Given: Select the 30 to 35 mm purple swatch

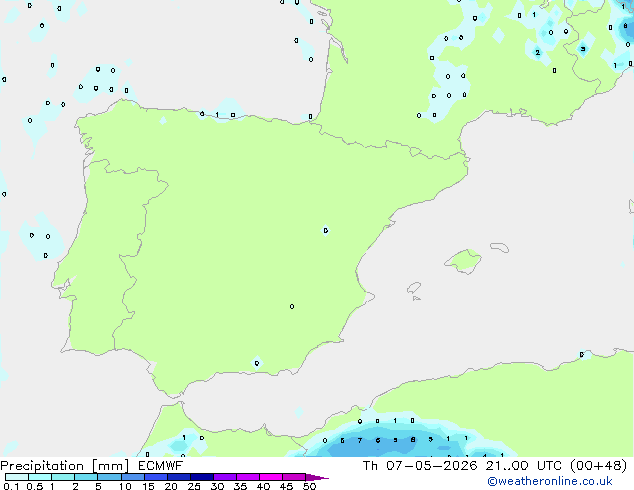Looking at the screenshot, I should tap(225, 477).
